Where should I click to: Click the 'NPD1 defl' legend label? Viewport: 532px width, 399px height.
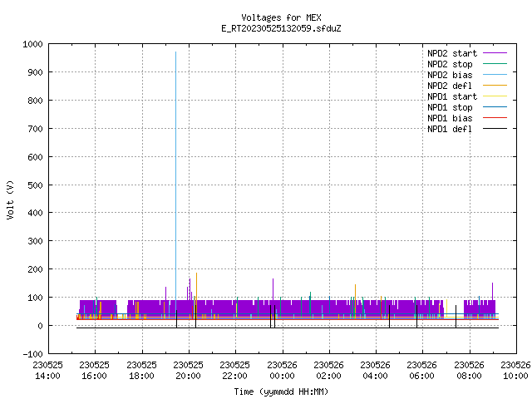[450, 130]
